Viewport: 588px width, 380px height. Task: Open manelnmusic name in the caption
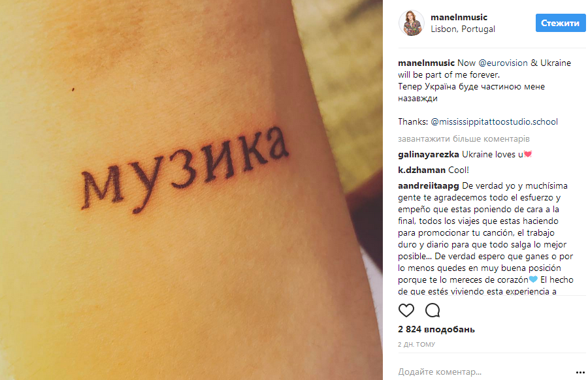[x=426, y=63]
